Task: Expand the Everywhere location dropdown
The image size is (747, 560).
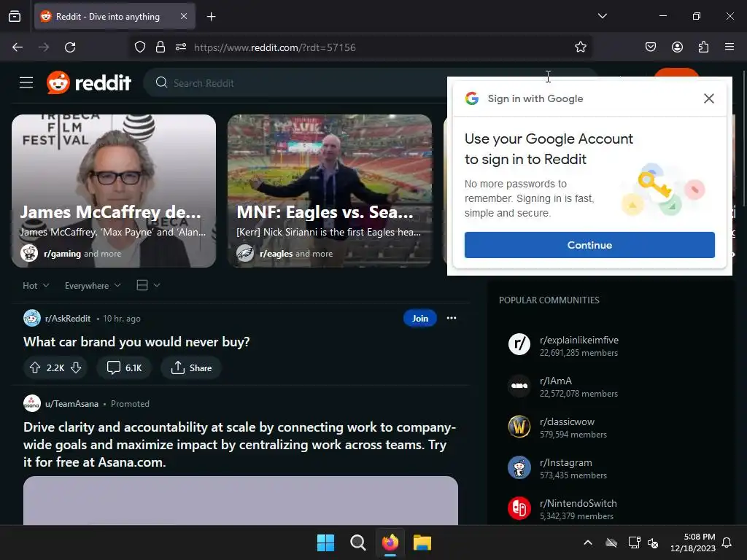Action: coord(93,285)
